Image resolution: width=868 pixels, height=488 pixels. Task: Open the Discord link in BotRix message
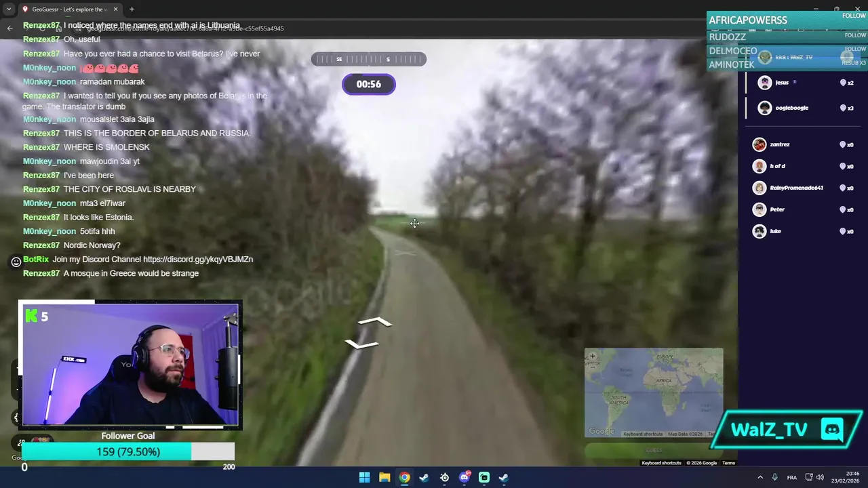click(x=198, y=260)
